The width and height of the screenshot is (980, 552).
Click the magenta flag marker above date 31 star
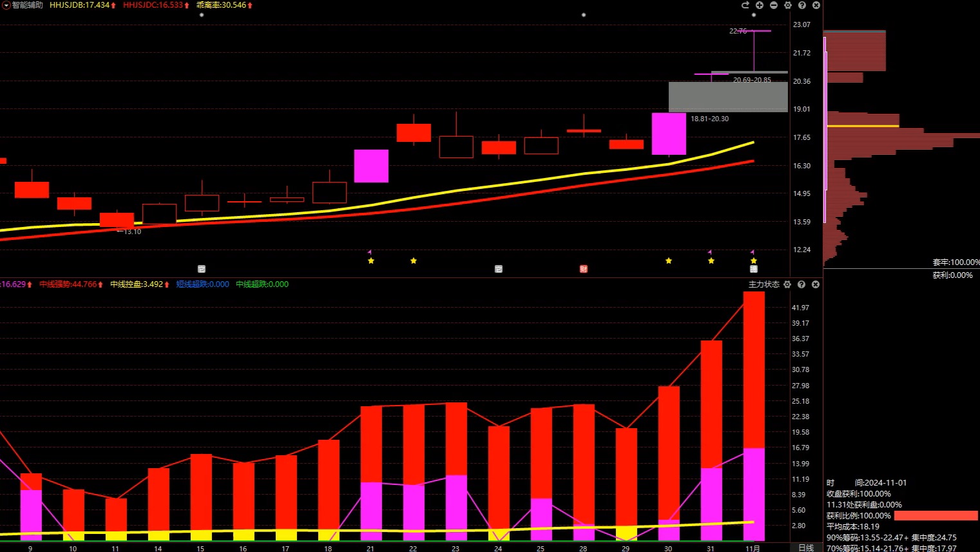click(x=710, y=252)
